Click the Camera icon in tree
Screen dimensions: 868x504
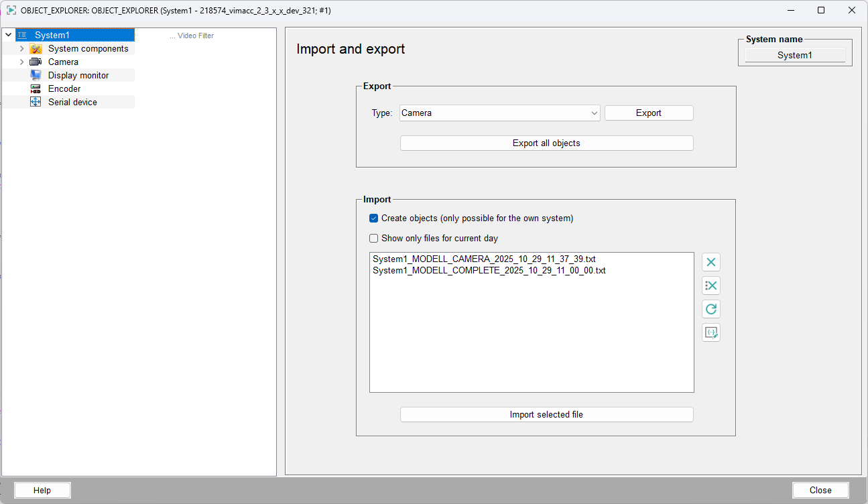point(36,62)
